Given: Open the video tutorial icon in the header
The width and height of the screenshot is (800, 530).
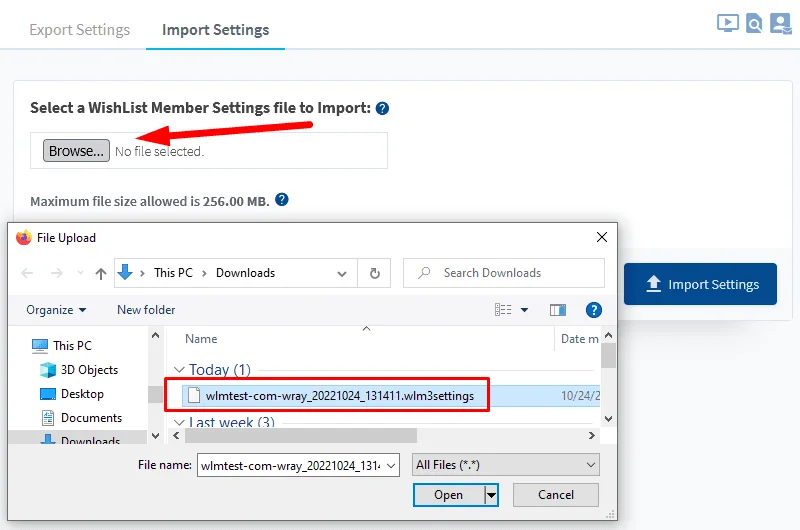Looking at the screenshot, I should (728, 23).
